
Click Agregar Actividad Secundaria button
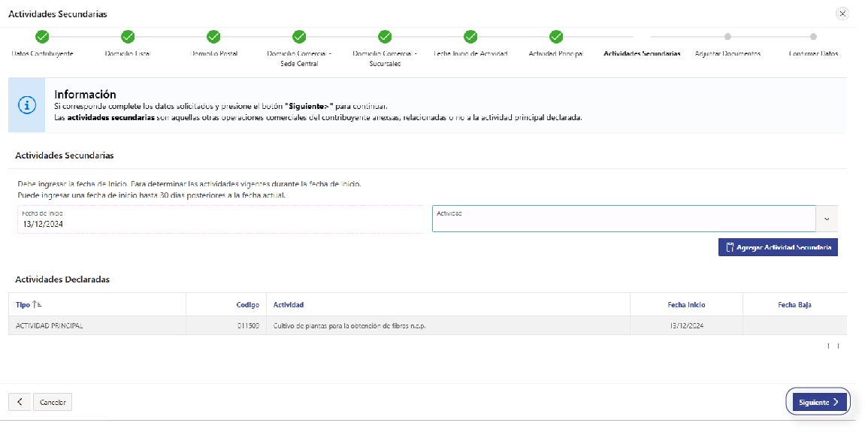[x=778, y=247]
